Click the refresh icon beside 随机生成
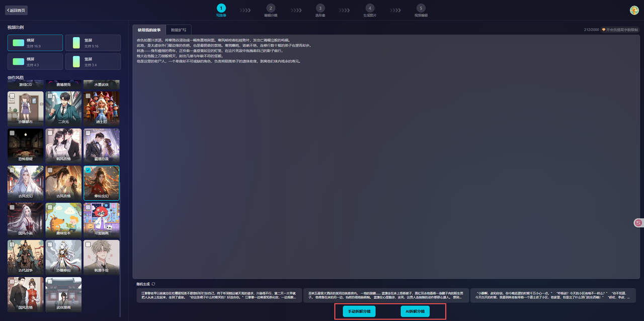This screenshot has height=321, width=644. click(x=146, y=284)
